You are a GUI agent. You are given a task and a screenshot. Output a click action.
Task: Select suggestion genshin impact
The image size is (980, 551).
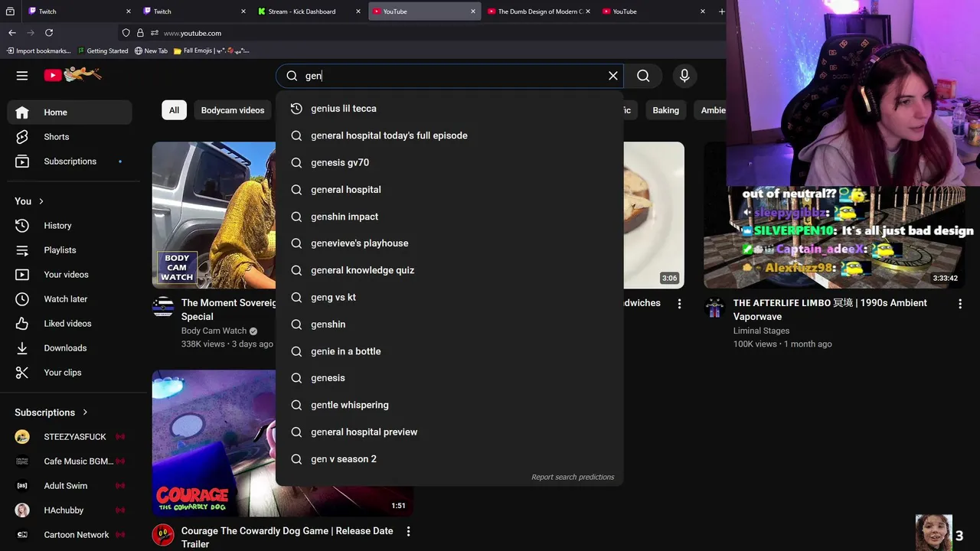(x=449, y=217)
